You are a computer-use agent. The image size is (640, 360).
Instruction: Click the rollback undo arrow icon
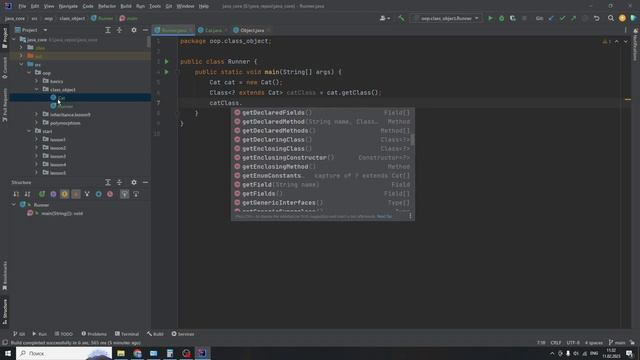coord(596,18)
